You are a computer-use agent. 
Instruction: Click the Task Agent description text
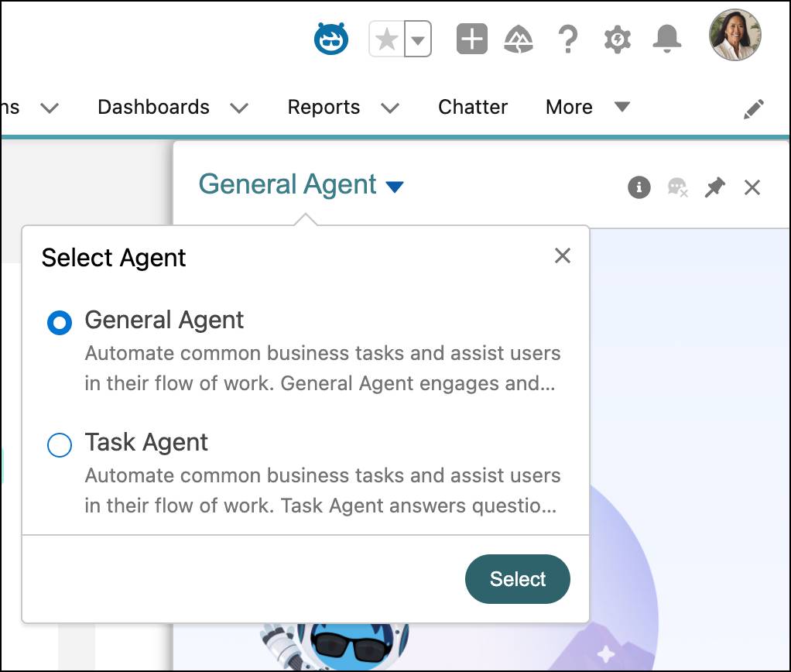pyautogui.click(x=322, y=490)
